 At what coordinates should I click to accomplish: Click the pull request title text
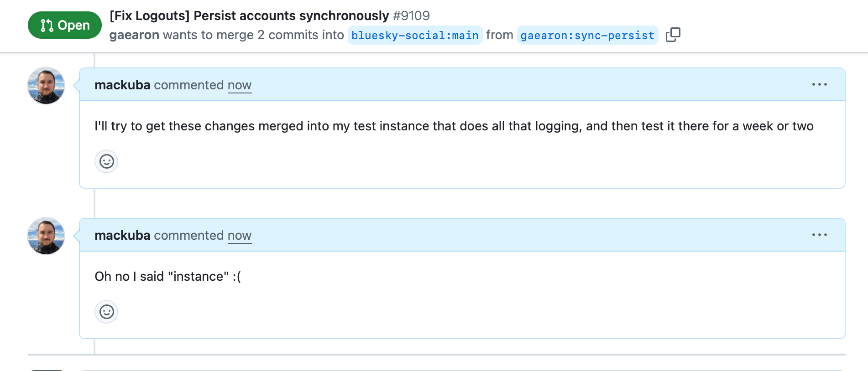pos(249,15)
